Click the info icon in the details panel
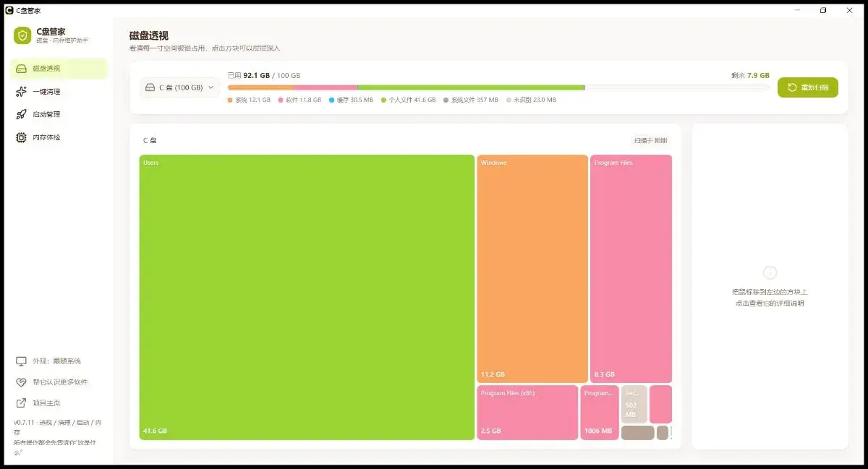 pos(770,272)
